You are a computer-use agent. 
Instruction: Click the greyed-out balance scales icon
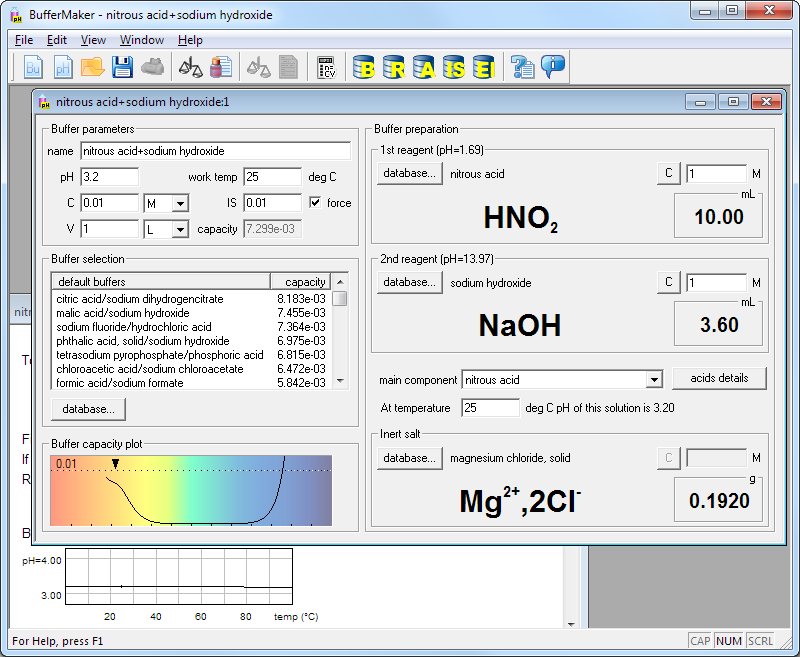point(259,67)
